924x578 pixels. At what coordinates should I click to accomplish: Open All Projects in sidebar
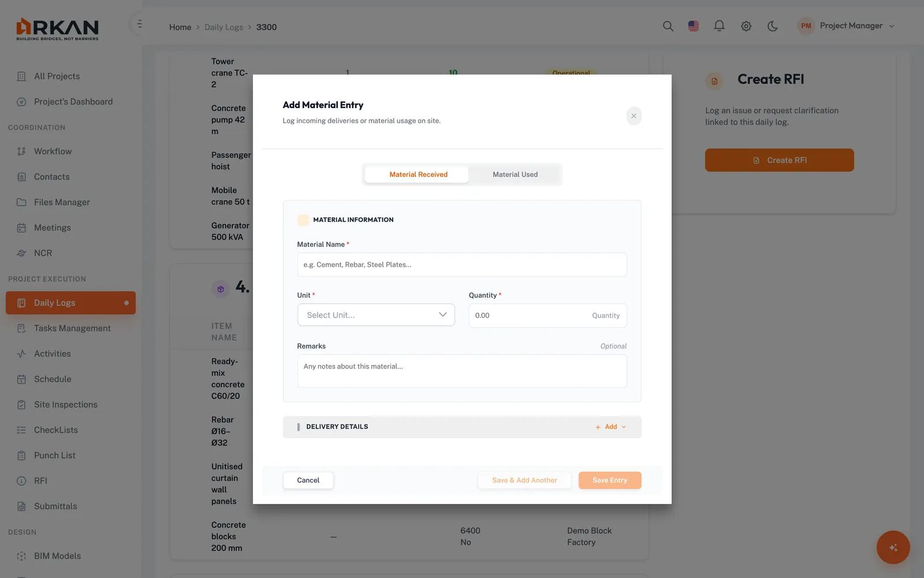tap(70, 76)
